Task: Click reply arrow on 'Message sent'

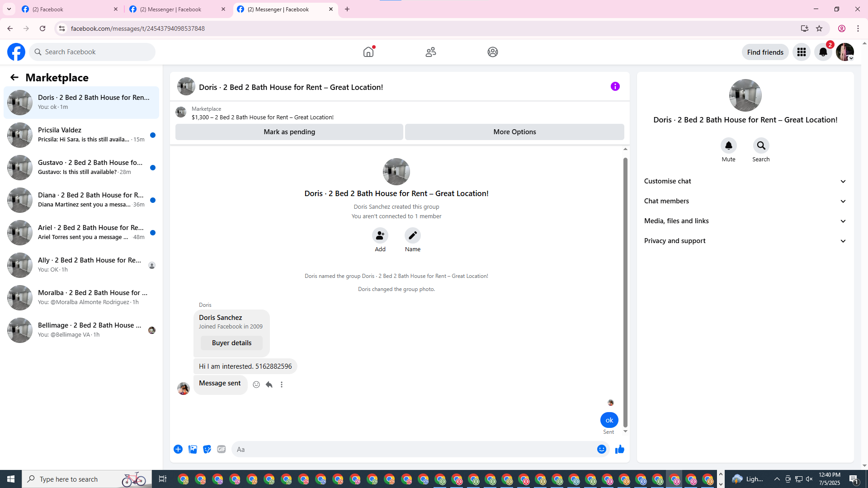Action: [269, 385]
